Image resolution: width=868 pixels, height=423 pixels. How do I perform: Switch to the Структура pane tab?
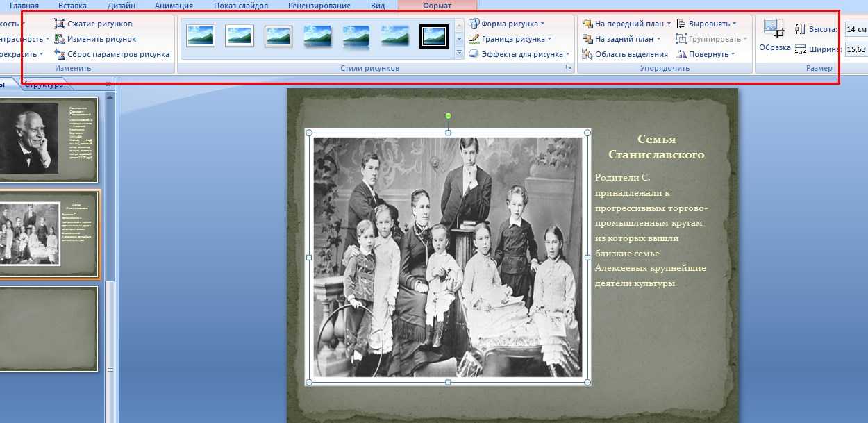point(44,84)
